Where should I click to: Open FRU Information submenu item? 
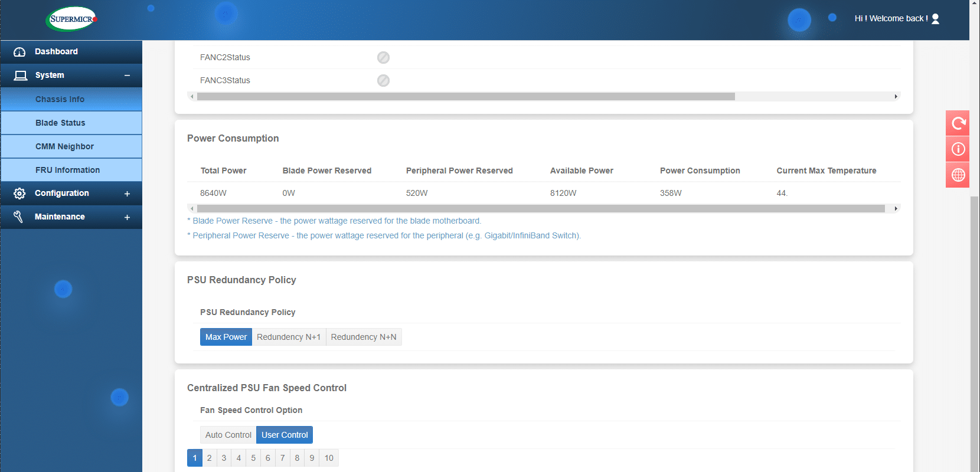coord(71,170)
